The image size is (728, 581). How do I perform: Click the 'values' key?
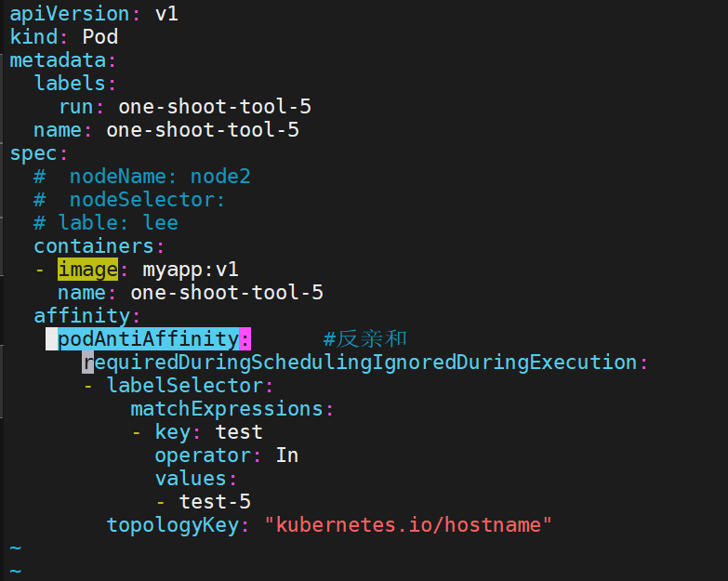pos(191,479)
